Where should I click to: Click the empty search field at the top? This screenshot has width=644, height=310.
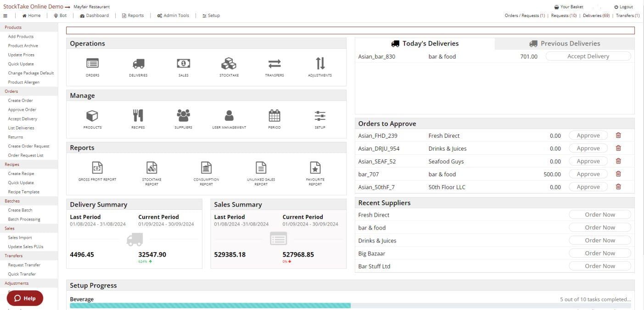(350, 31)
